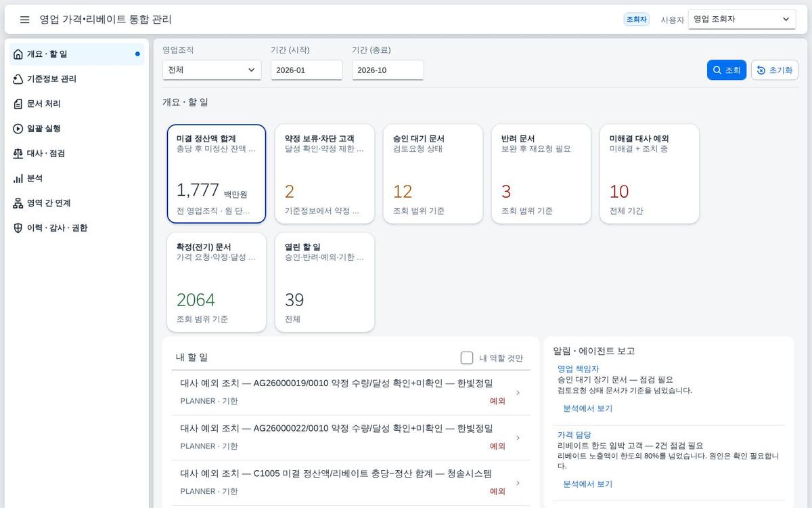Click the 기간 (종료) field 2026-10
This screenshot has width=812, height=508.
[x=388, y=70]
